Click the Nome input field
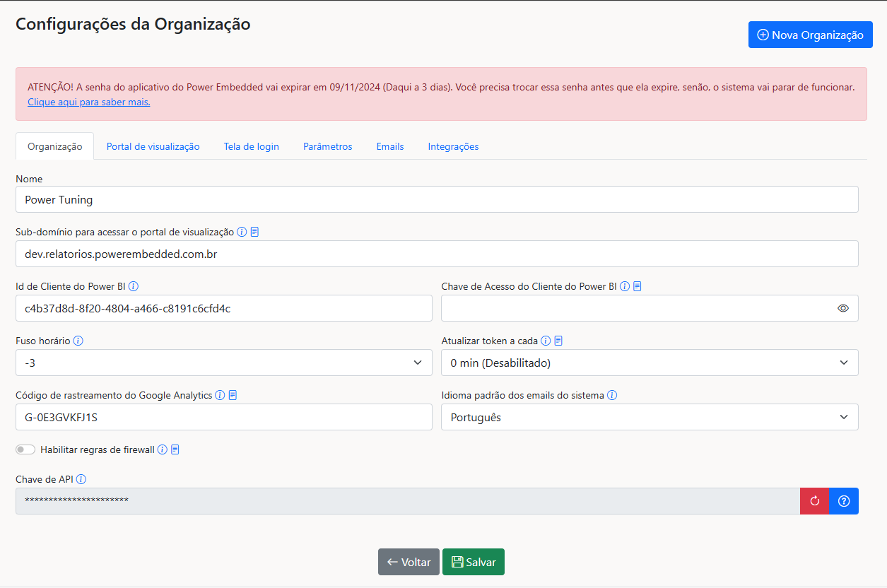The width and height of the screenshot is (887, 588). click(x=437, y=199)
